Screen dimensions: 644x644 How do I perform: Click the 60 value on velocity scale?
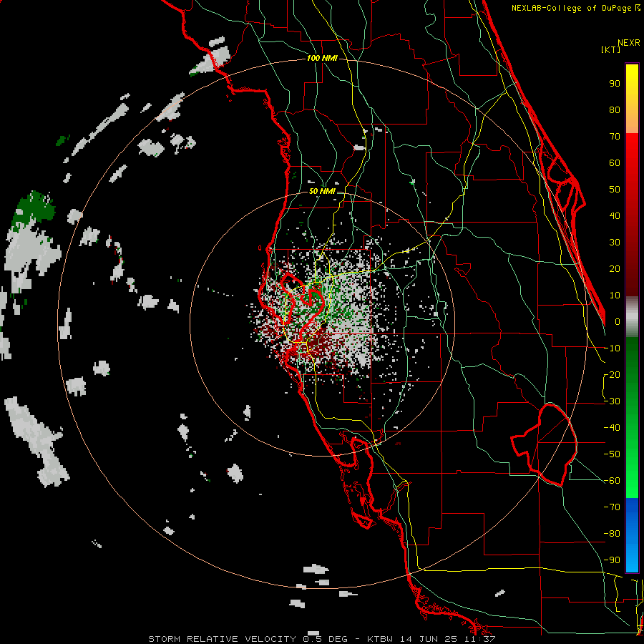pyautogui.click(x=615, y=162)
